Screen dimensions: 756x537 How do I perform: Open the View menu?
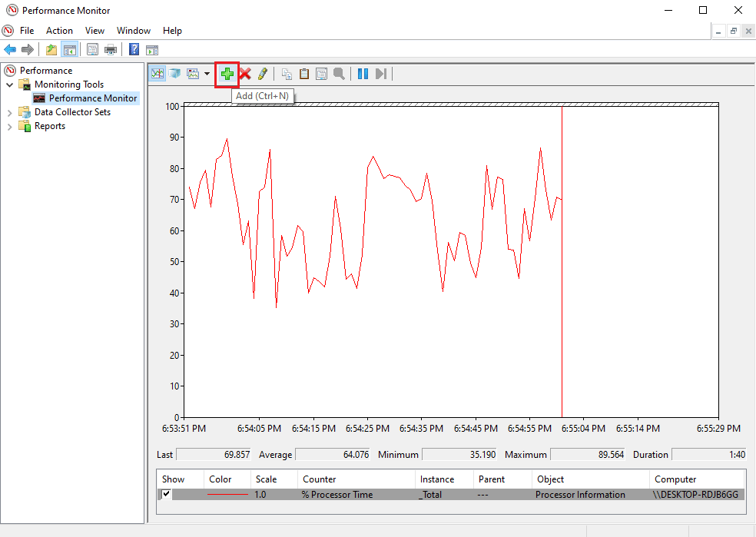tap(94, 31)
